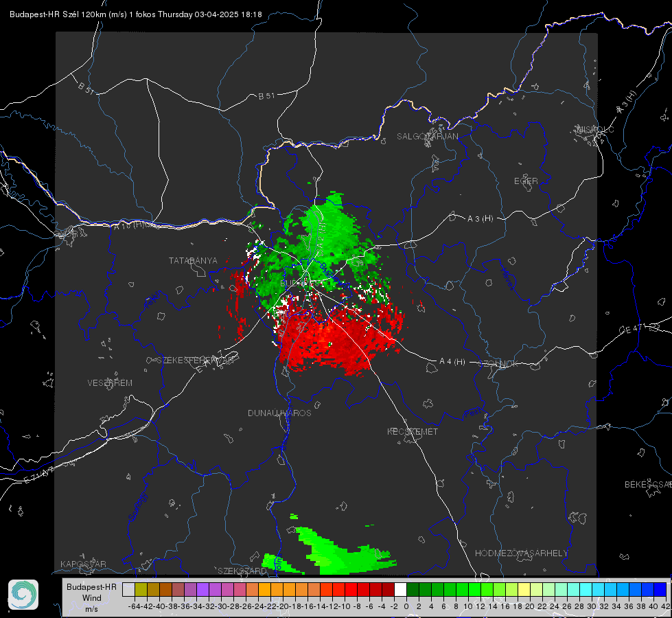Click the "B 51" road label in the upper left
The height and width of the screenshot is (618, 672).
(x=86, y=88)
